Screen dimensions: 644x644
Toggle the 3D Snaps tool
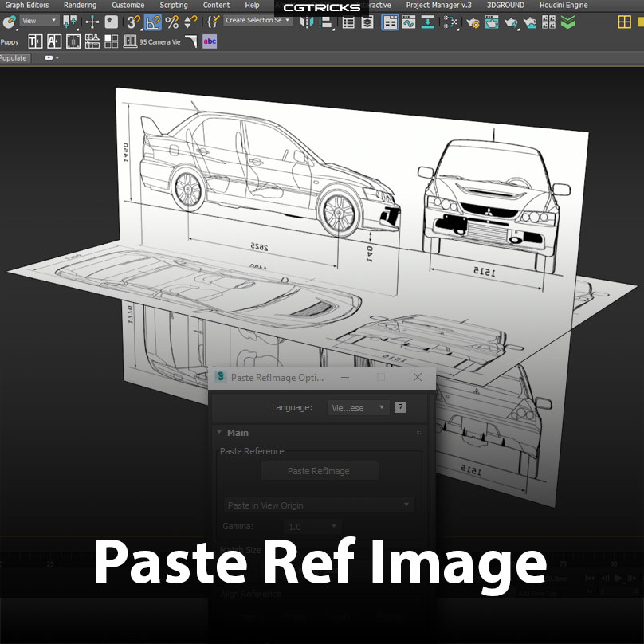click(133, 22)
